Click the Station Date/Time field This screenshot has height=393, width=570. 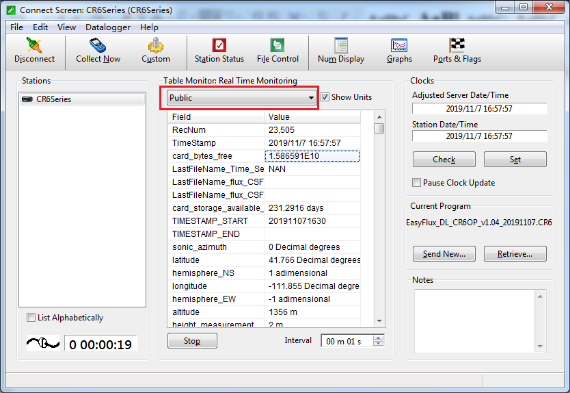click(x=479, y=136)
